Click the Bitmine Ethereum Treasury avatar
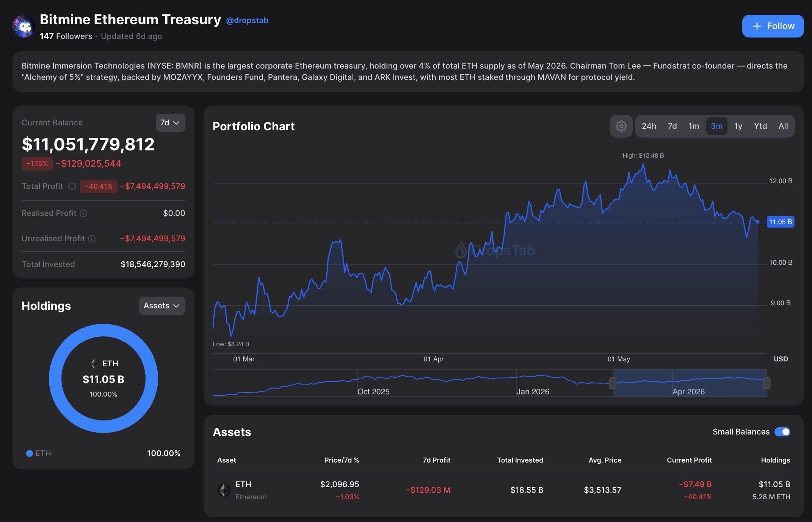The image size is (812, 522). tap(24, 26)
